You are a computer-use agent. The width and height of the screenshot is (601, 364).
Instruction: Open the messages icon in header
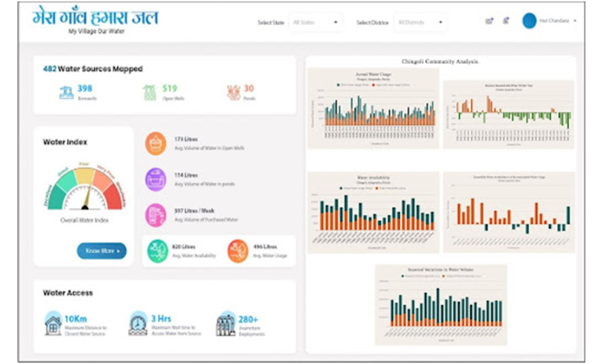pyautogui.click(x=489, y=21)
